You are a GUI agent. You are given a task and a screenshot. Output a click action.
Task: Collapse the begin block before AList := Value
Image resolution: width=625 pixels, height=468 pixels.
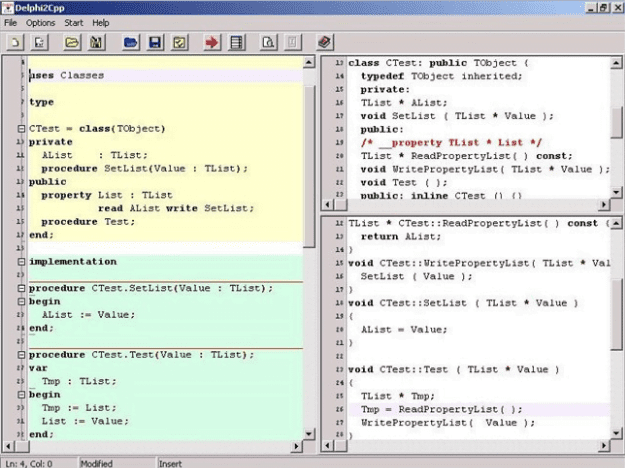(x=22, y=302)
